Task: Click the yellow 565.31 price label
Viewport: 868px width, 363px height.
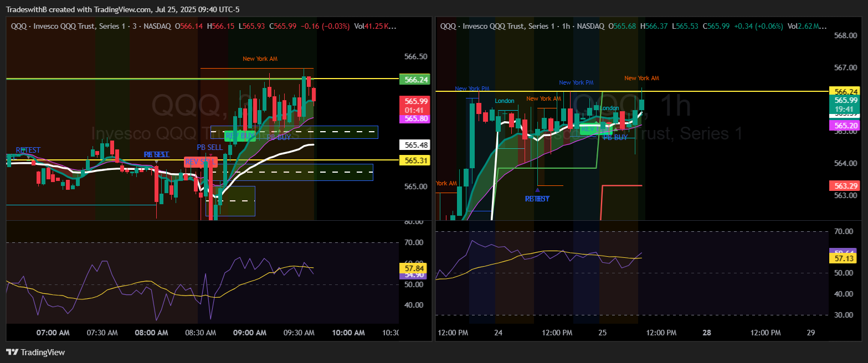Action: coord(414,160)
